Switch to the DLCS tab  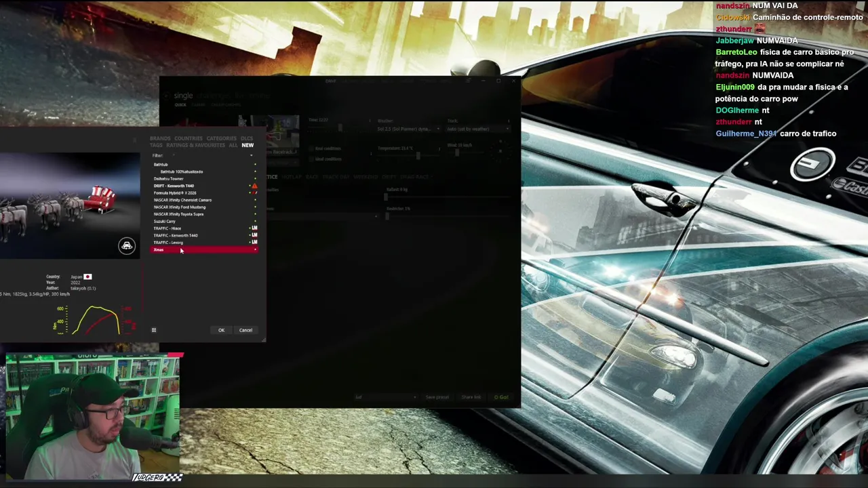tap(247, 138)
